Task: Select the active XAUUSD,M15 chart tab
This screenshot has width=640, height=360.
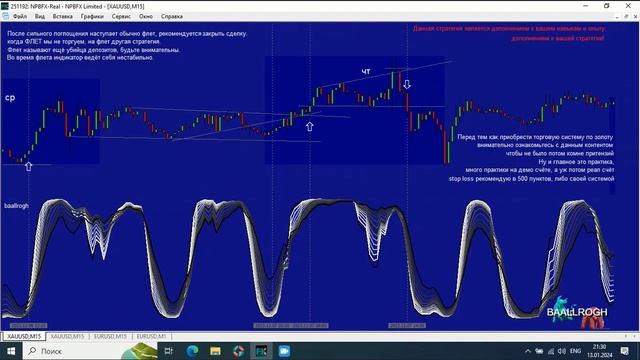Action: click(24, 336)
